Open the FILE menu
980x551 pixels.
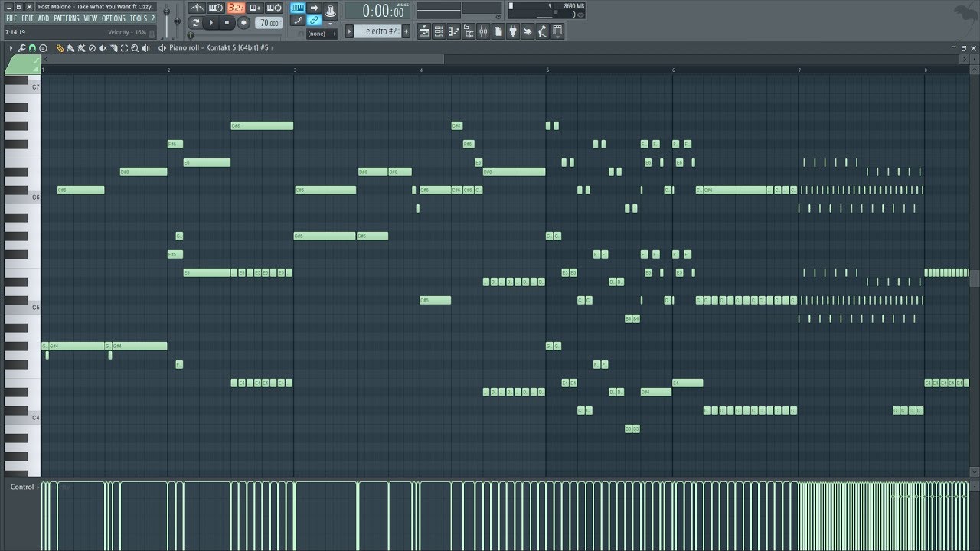click(11, 18)
